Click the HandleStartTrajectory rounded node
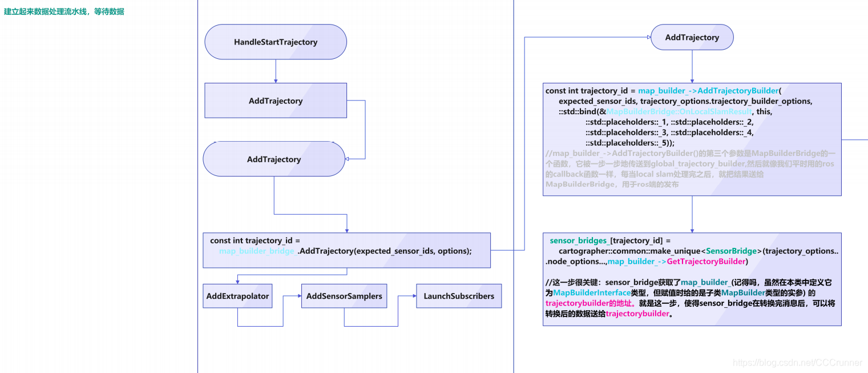Image resolution: width=868 pixels, height=373 pixels. [x=276, y=42]
